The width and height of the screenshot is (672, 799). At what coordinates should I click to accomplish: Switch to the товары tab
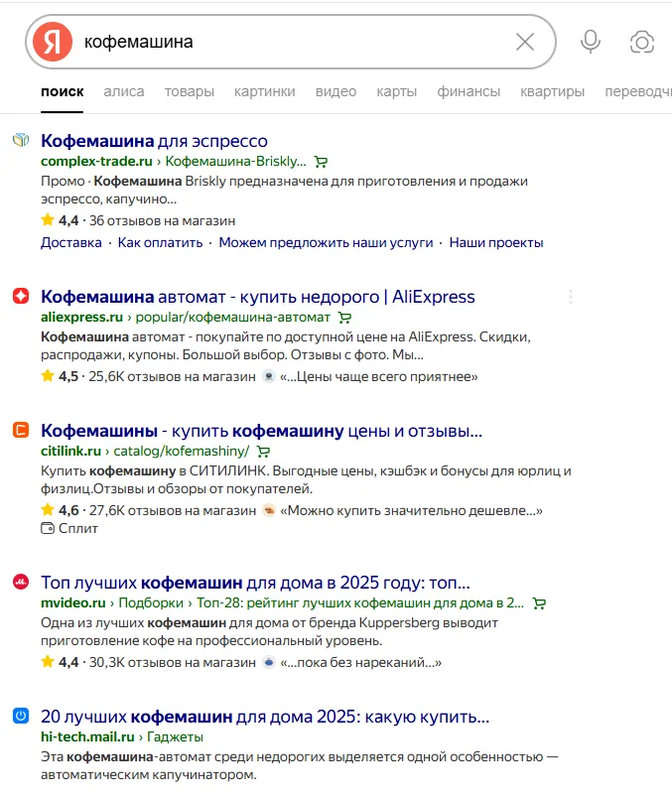[x=189, y=91]
